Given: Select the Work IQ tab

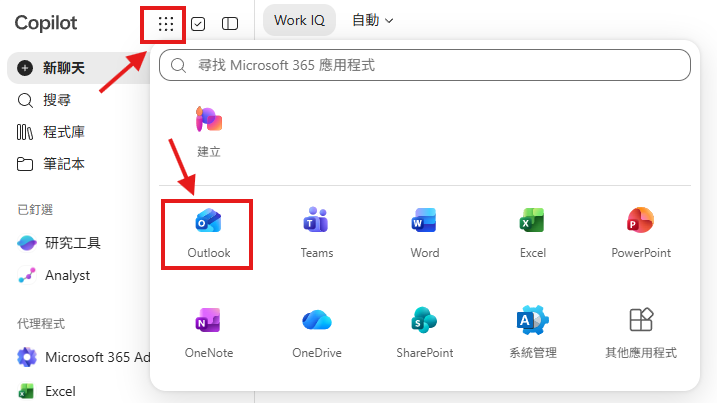Looking at the screenshot, I should point(299,21).
